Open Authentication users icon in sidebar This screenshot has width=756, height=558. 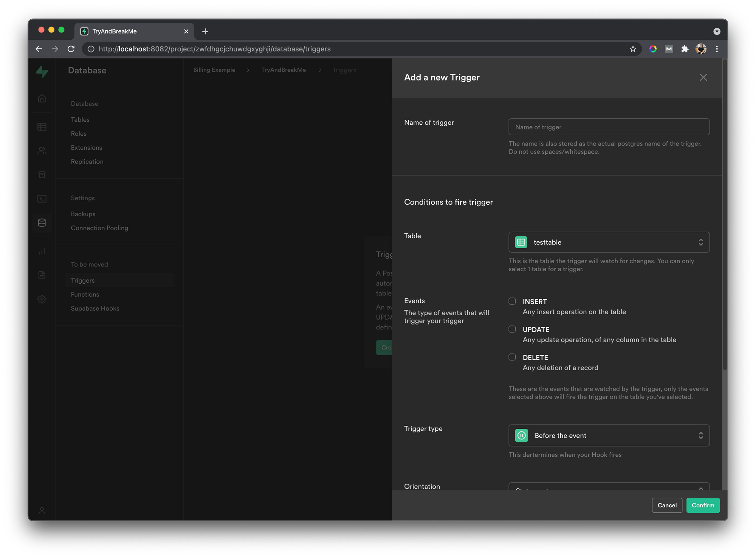coord(42,151)
